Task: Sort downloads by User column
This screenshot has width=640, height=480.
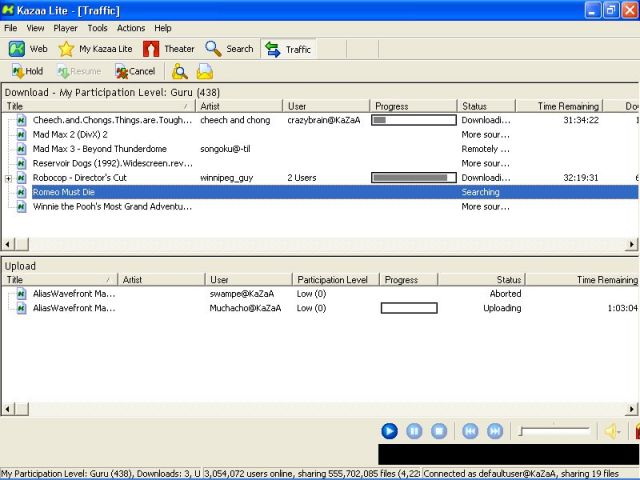Action: [x=326, y=107]
